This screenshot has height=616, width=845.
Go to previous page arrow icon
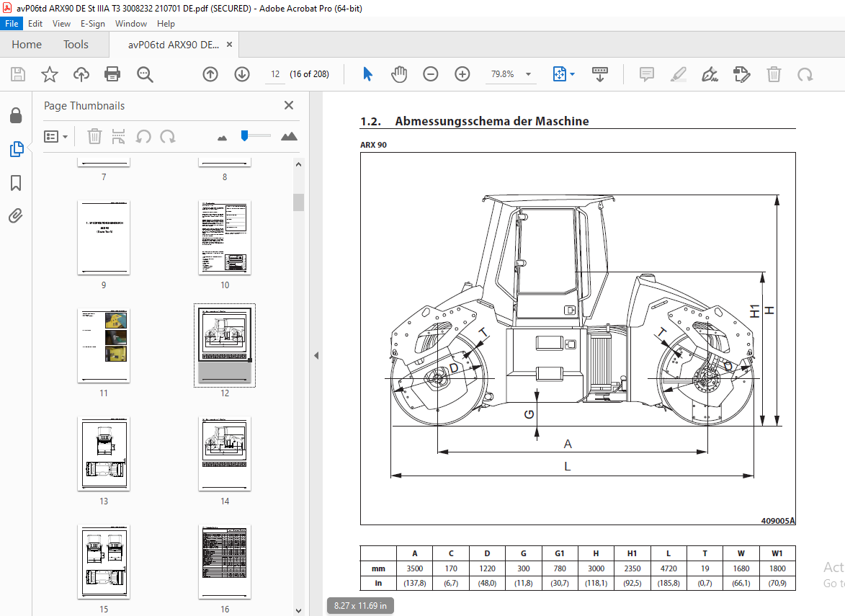(x=210, y=73)
